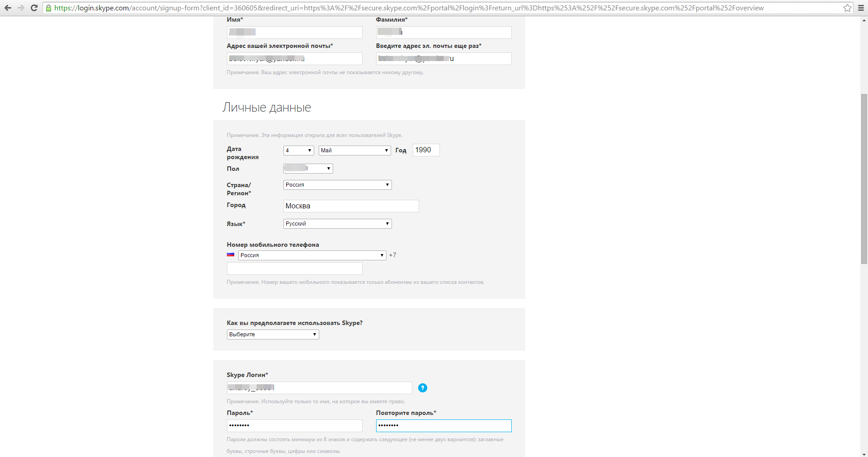Click the repeat email address field

point(443,59)
